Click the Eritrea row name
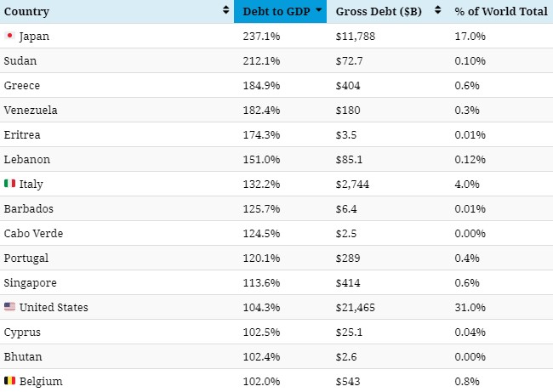 pyautogui.click(x=22, y=135)
